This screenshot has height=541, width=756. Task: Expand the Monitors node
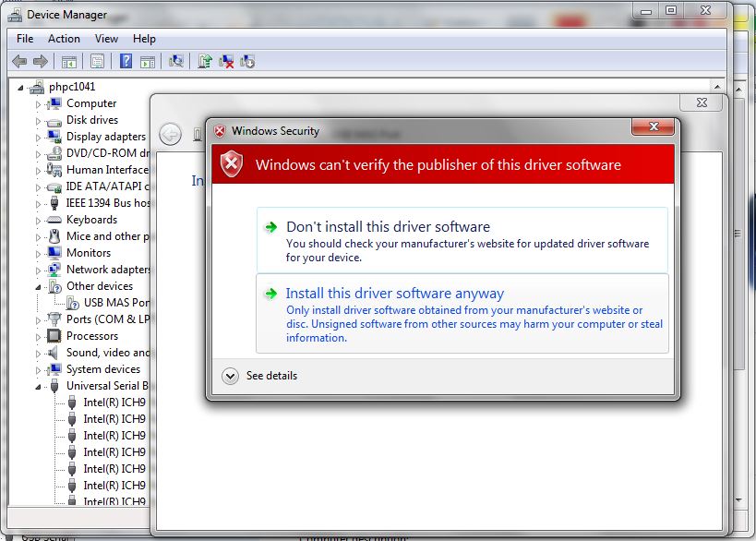click(38, 254)
